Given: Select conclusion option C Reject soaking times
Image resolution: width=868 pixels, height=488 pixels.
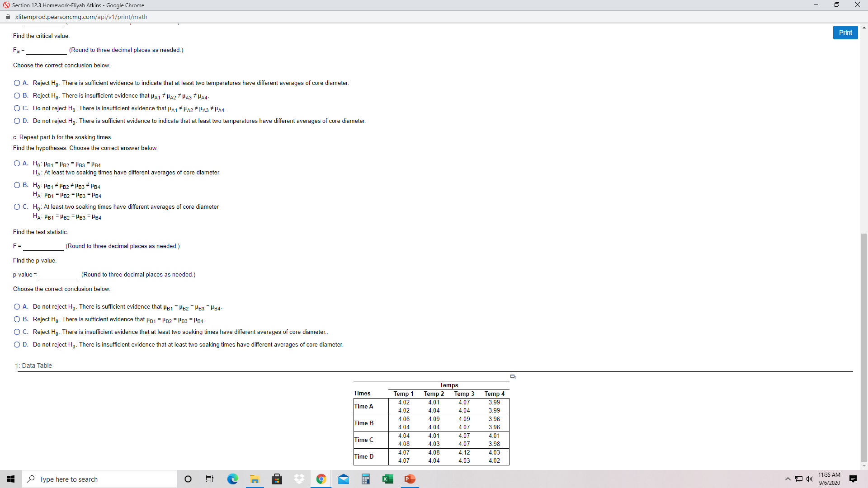Looking at the screenshot, I should pyautogui.click(x=16, y=332).
